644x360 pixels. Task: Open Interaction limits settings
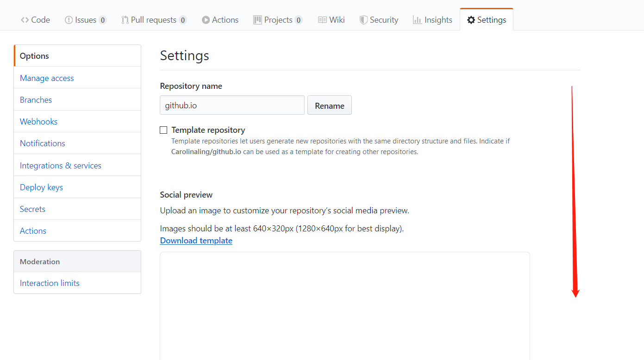(x=77, y=283)
